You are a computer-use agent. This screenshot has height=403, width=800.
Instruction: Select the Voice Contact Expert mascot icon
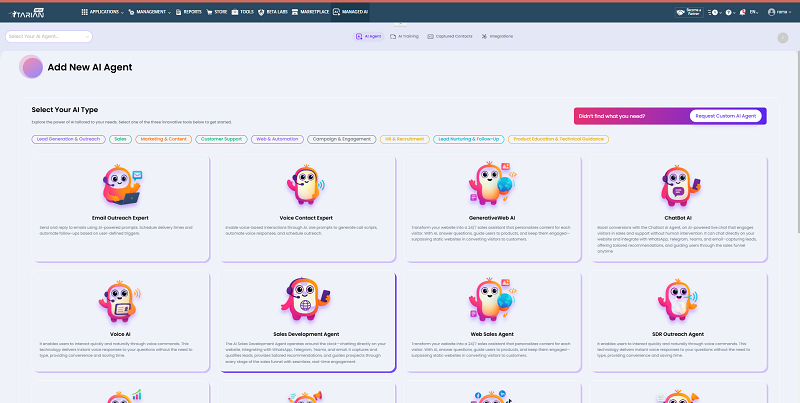click(305, 185)
